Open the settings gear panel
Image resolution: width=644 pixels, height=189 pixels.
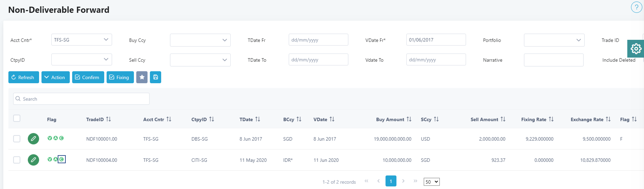[x=636, y=49]
